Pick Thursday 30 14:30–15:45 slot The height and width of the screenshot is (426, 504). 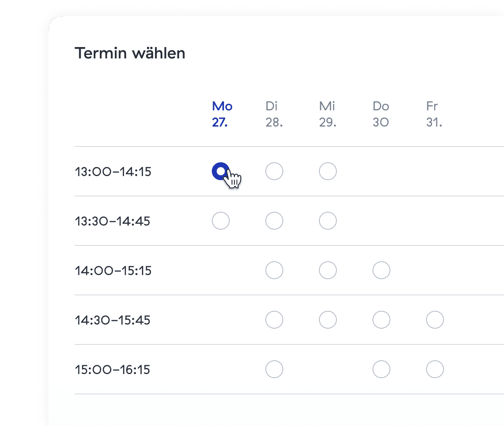(x=381, y=320)
